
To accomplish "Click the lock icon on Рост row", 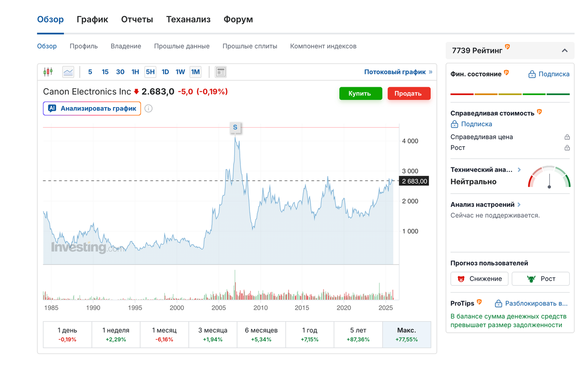I will [567, 148].
